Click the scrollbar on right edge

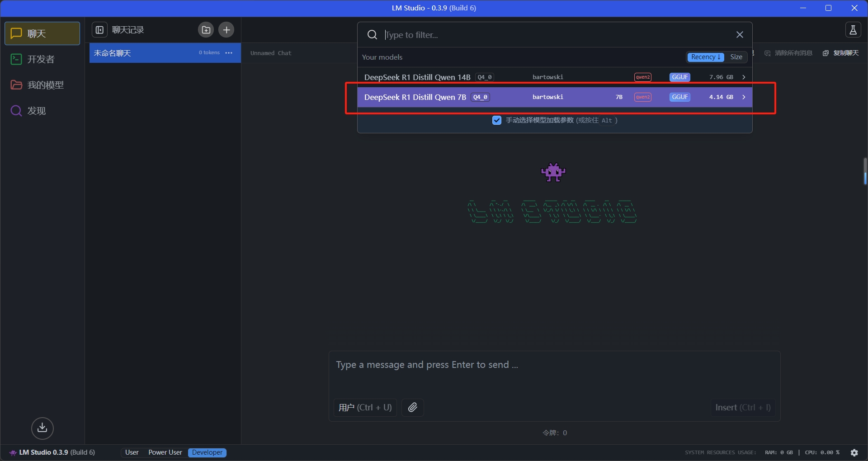point(865,171)
